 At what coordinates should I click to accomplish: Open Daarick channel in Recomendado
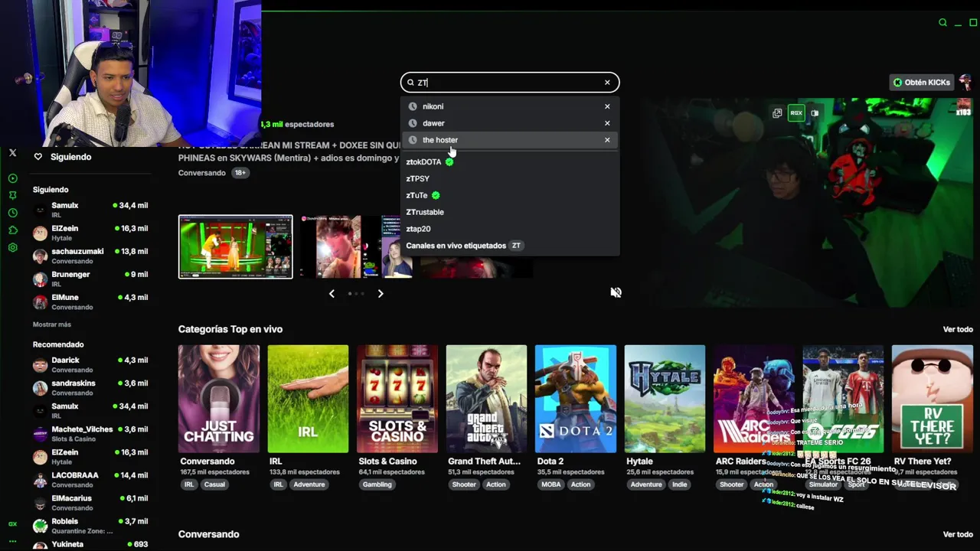[x=90, y=364]
